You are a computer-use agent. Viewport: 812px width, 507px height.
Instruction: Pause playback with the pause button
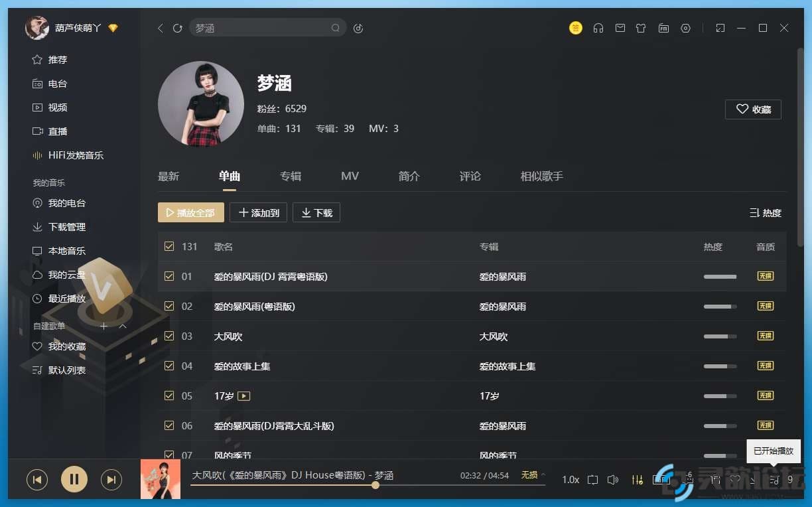[x=74, y=479]
